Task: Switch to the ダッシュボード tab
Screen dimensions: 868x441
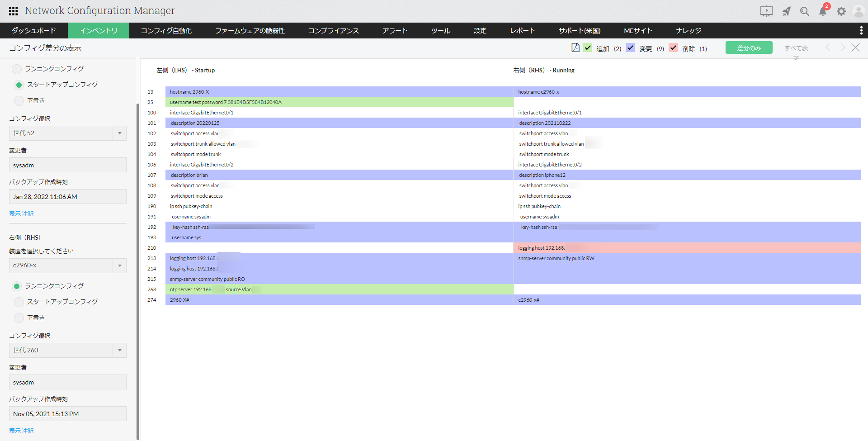Action: click(34, 30)
